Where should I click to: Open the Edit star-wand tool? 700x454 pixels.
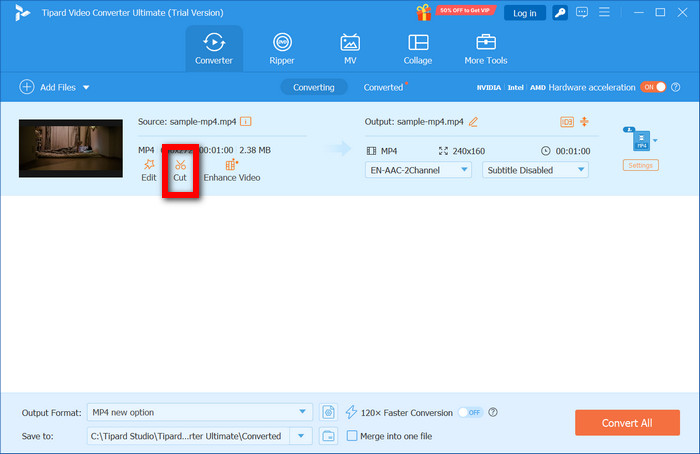(149, 164)
